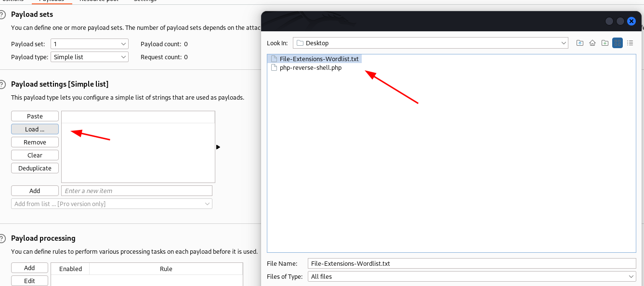Image resolution: width=644 pixels, height=286 pixels.
Task: Create a new folder in file dialog
Action: tap(605, 43)
